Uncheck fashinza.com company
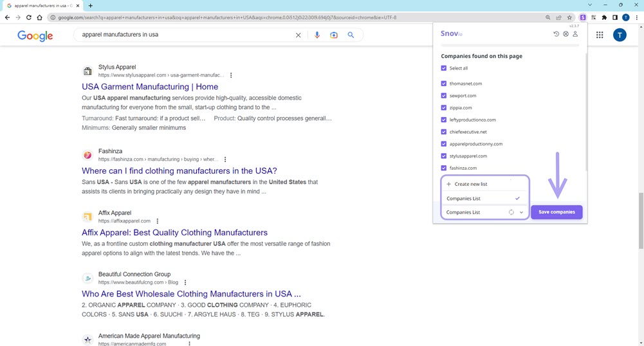644x346 pixels. point(443,168)
